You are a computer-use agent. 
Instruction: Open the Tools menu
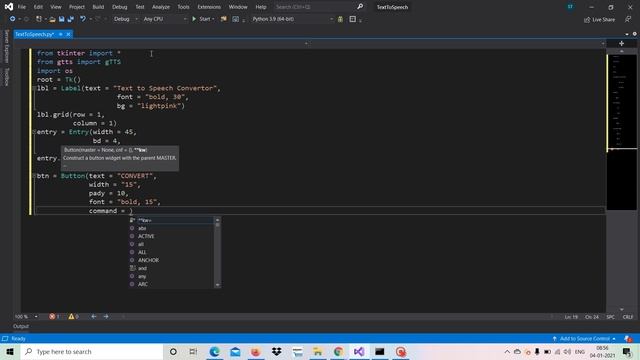click(183, 7)
